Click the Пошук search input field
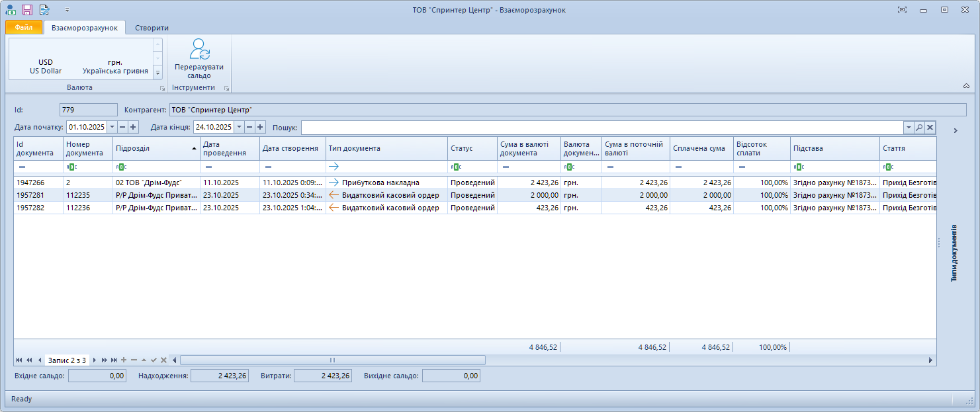Image resolution: width=980 pixels, height=412 pixels. (602, 128)
